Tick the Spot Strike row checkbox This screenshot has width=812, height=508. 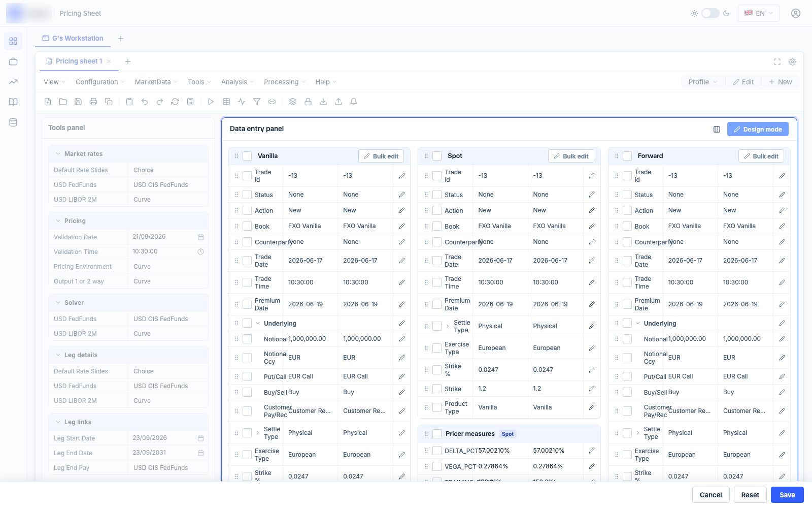(437, 389)
